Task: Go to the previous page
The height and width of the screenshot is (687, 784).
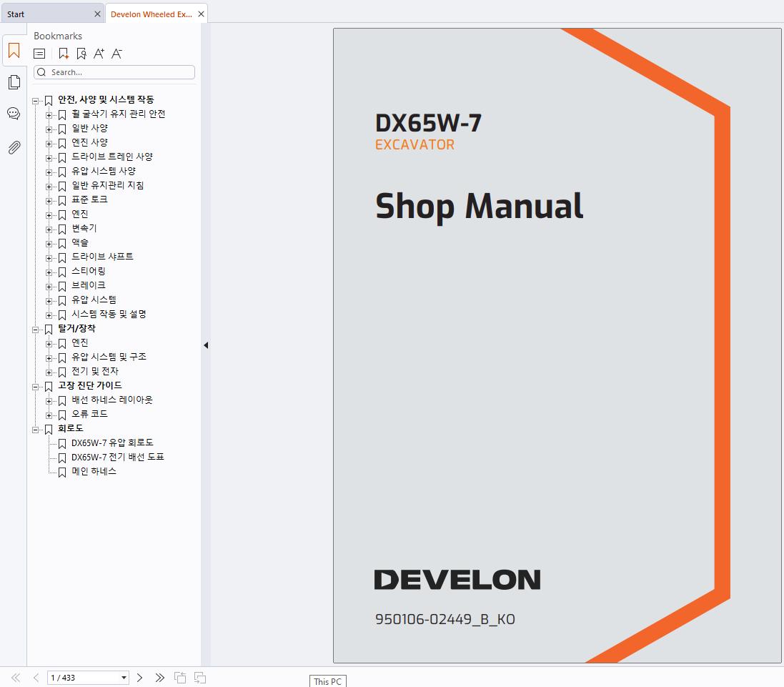Action: [x=36, y=678]
